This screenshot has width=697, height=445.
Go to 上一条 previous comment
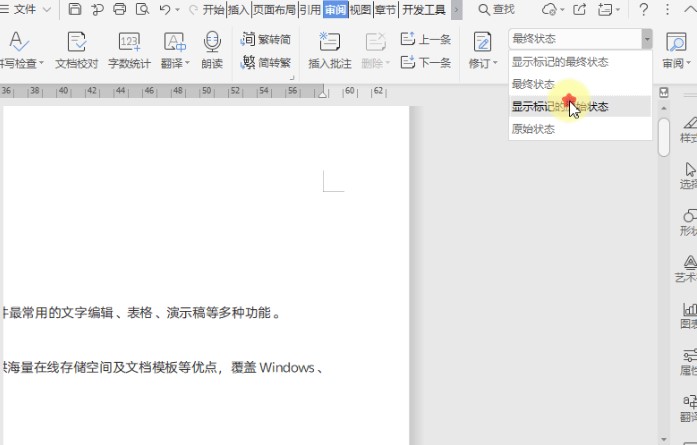425,39
